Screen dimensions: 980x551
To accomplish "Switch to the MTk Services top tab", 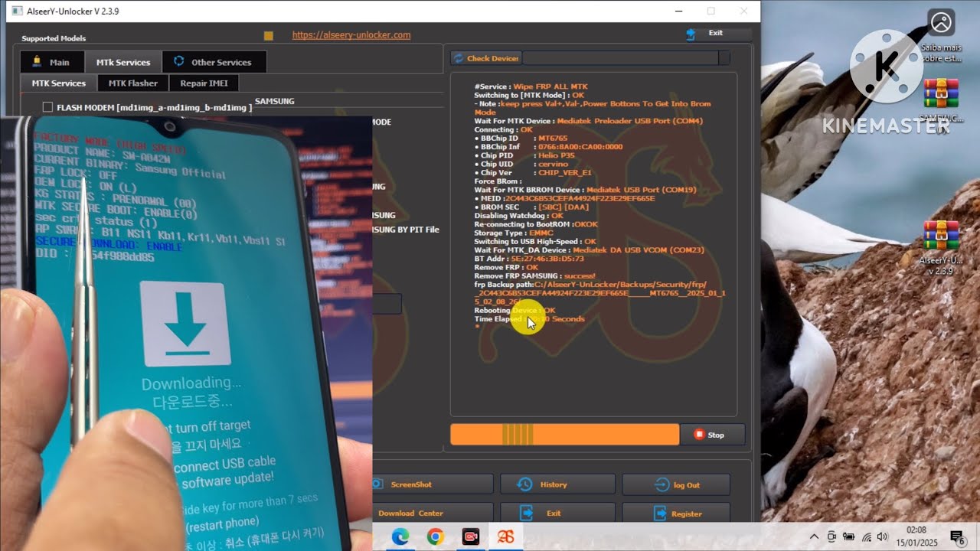I will 122,62.
